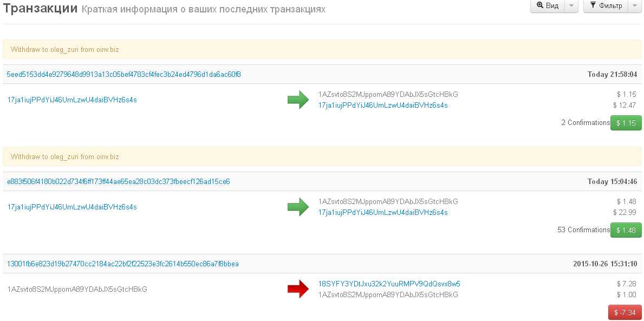This screenshot has width=644, height=321.
Task: Click the magnifier icon in Вид button
Action: (540, 5)
